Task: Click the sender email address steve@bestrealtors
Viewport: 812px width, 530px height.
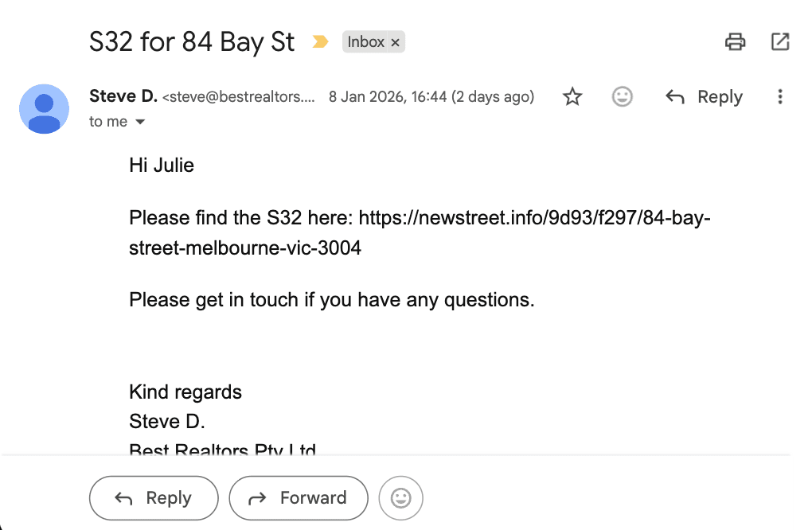Action: [x=239, y=97]
